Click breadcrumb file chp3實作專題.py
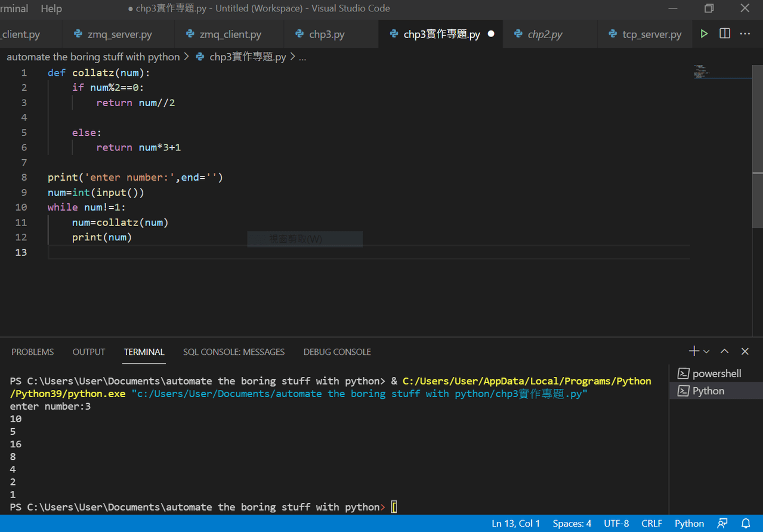The height and width of the screenshot is (532, 763). (x=248, y=57)
